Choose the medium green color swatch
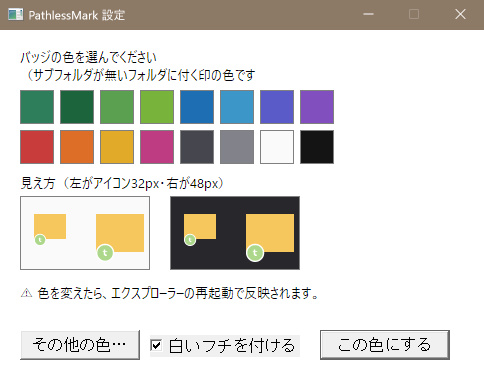The image size is (484, 381). [117, 107]
